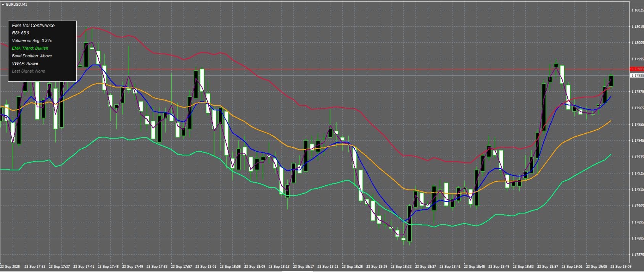Click the 23 Sep 18:01 time label

(x=206, y=267)
